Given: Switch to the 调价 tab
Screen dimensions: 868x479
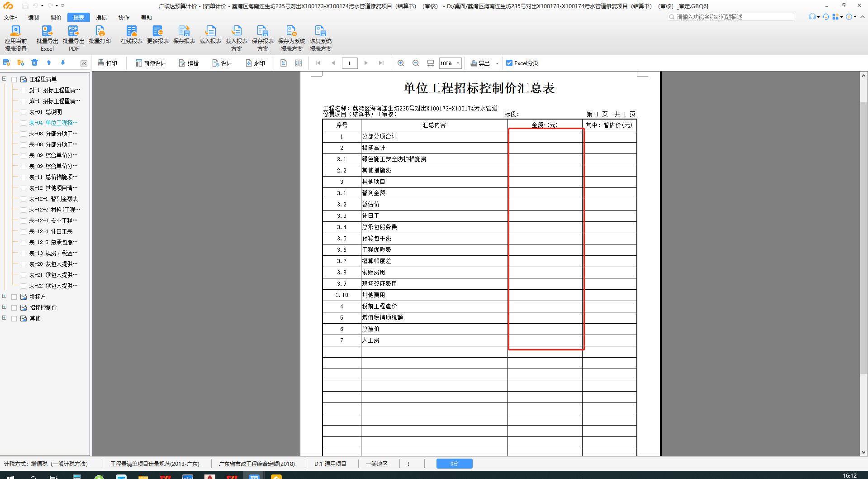Looking at the screenshot, I should [x=56, y=17].
